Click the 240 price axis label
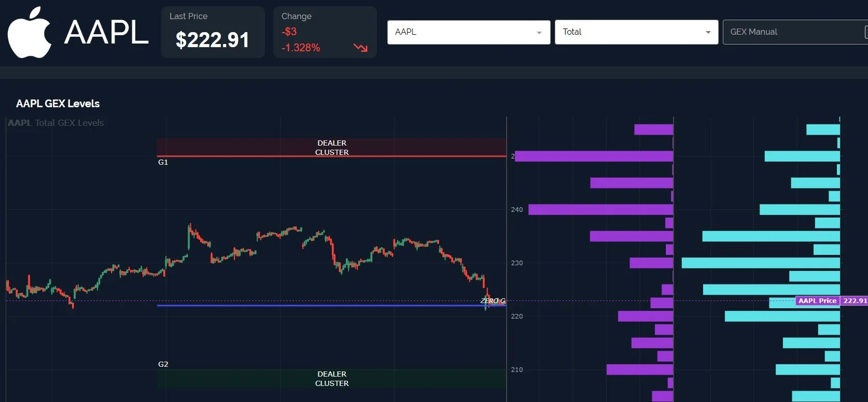Viewport: 868px width, 402px height. pyautogui.click(x=517, y=210)
